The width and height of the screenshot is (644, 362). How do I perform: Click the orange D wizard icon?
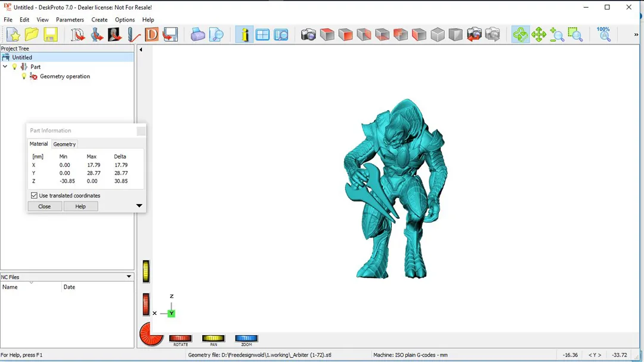click(x=151, y=35)
